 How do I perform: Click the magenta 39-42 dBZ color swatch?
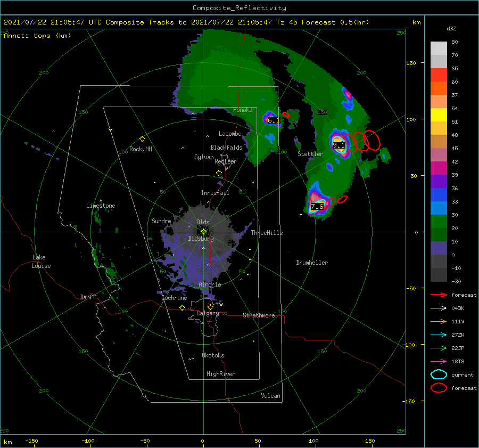click(439, 168)
